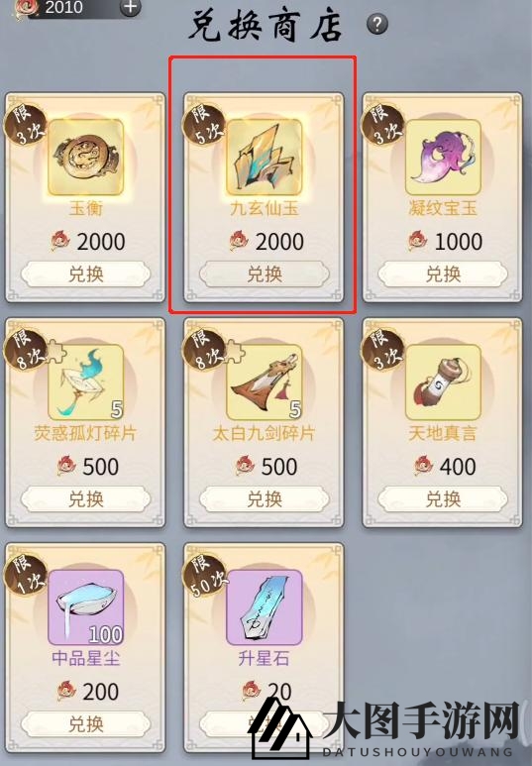Click the 玉衡 jade disc item icon
Image resolution: width=532 pixels, height=766 pixels.
click(85, 158)
